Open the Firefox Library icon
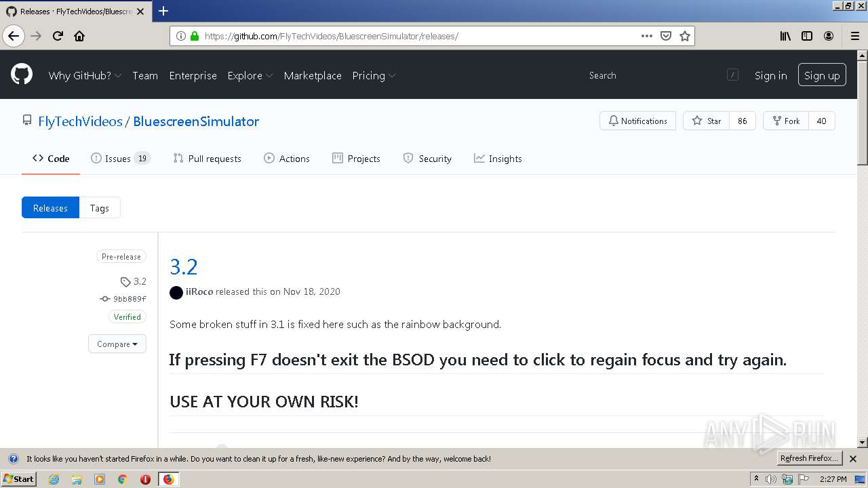This screenshot has width=868, height=488. click(x=785, y=36)
